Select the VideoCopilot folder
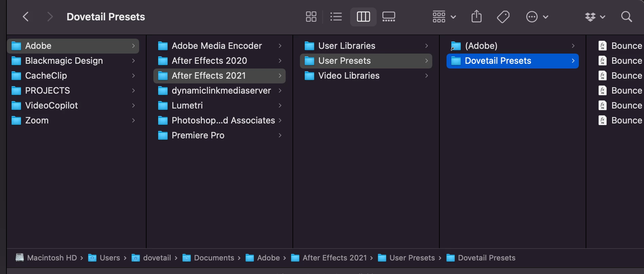 coord(73,105)
